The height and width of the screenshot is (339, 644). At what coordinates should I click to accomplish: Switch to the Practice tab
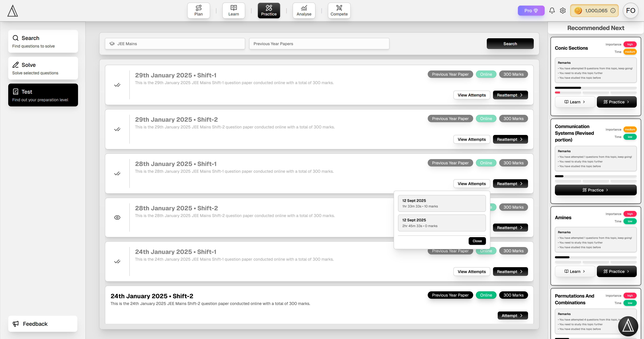(269, 10)
